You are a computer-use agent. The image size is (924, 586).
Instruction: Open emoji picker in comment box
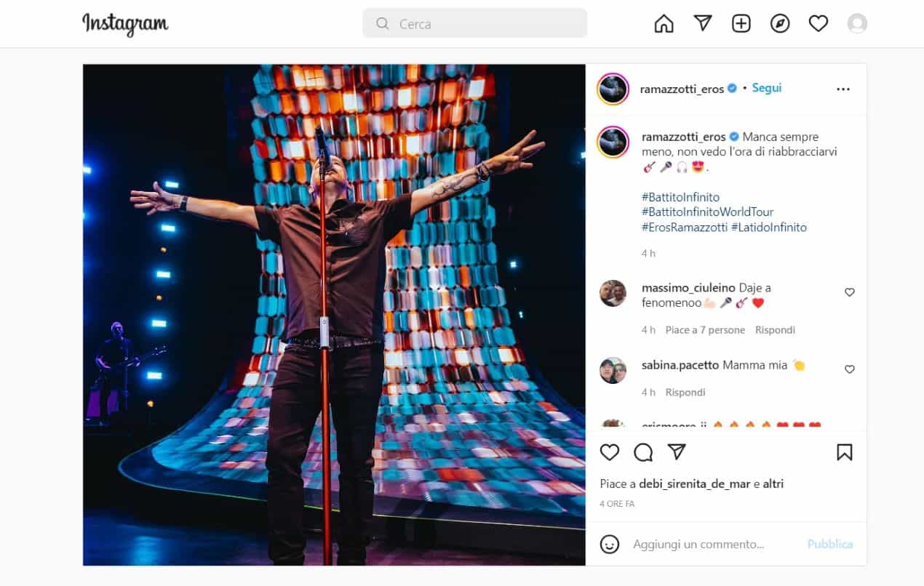tap(610, 544)
